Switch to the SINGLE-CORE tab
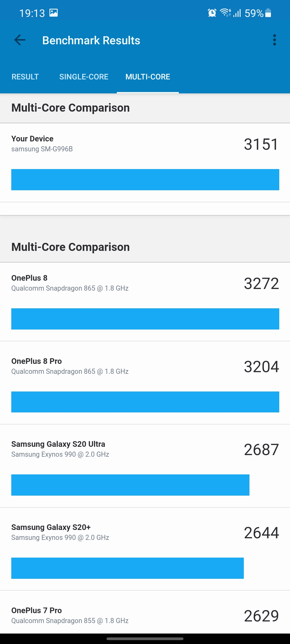The height and width of the screenshot is (644, 290). click(84, 77)
